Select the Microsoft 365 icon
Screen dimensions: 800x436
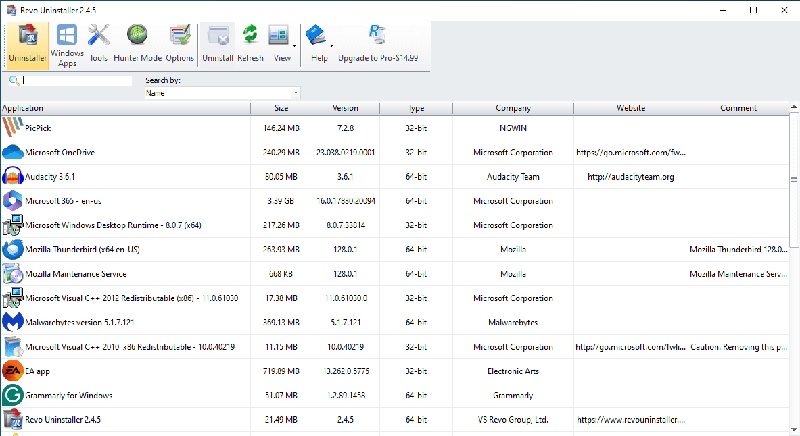coord(12,200)
